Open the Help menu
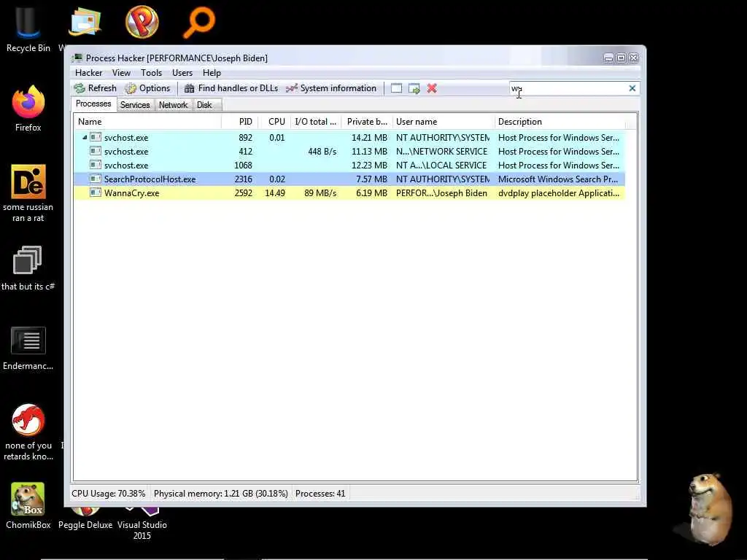 [212, 73]
